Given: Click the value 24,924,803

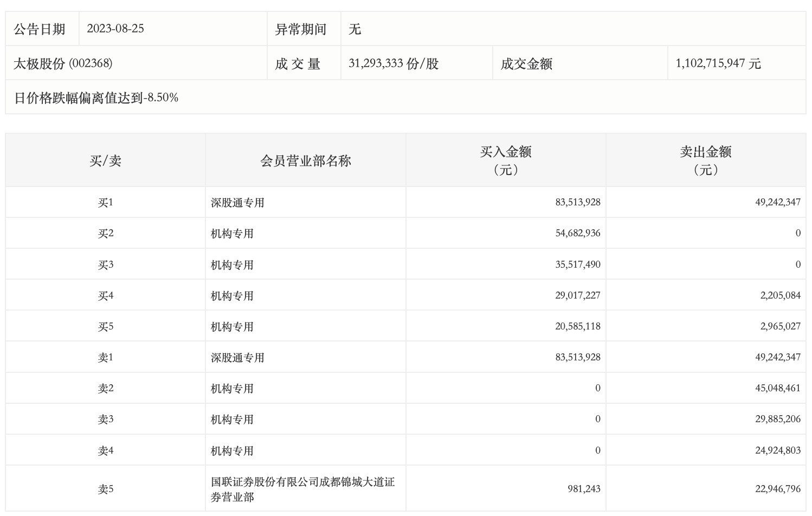Looking at the screenshot, I should [x=778, y=450].
